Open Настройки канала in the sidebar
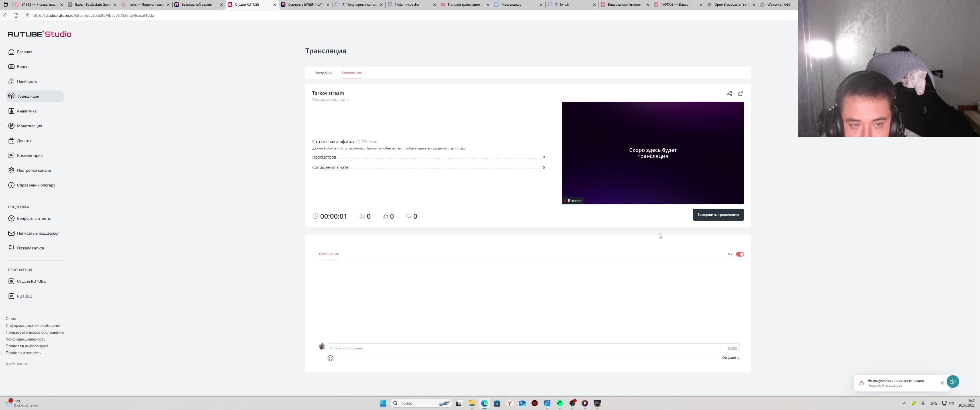Image resolution: width=980 pixels, height=410 pixels. point(34,170)
